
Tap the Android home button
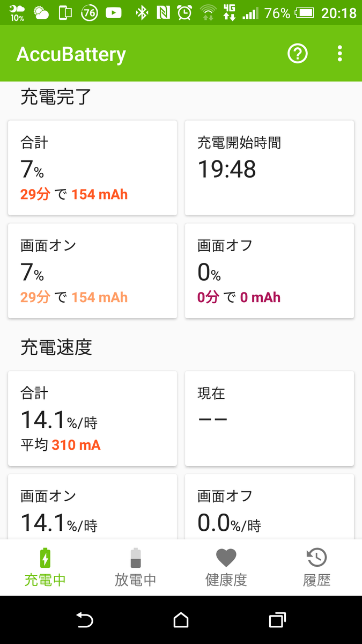click(x=181, y=620)
